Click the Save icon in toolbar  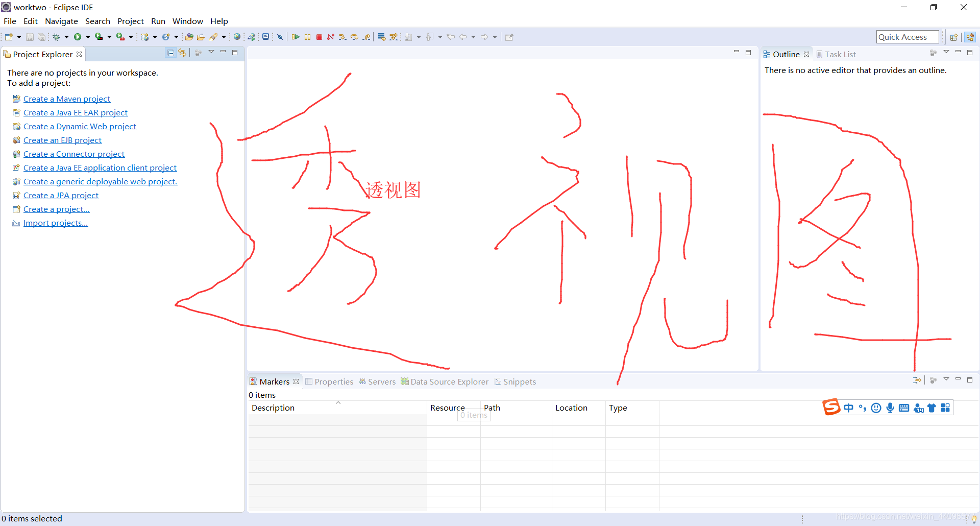point(30,37)
